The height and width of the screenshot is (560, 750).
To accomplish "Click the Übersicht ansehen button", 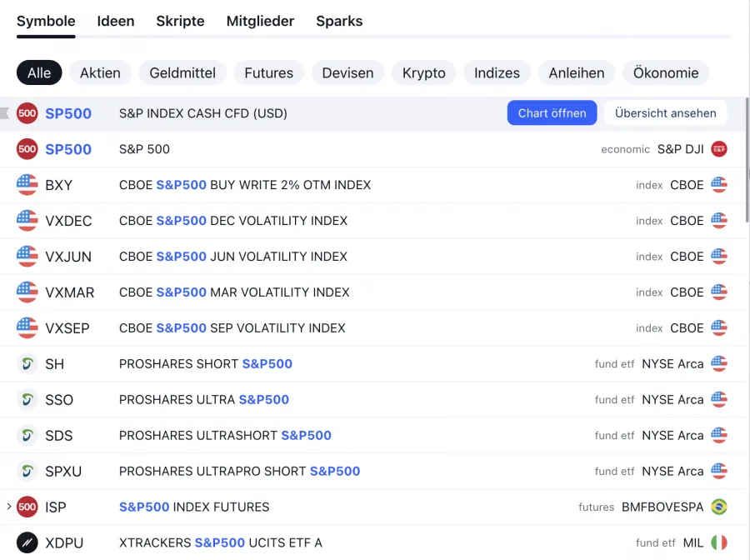I will (665, 113).
